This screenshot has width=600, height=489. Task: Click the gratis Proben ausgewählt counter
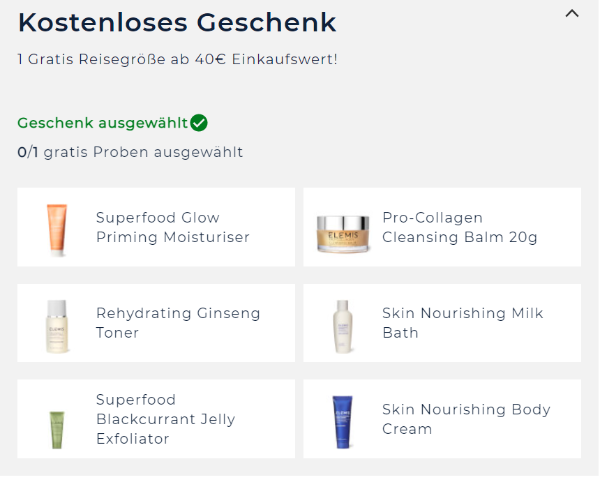[x=130, y=152]
